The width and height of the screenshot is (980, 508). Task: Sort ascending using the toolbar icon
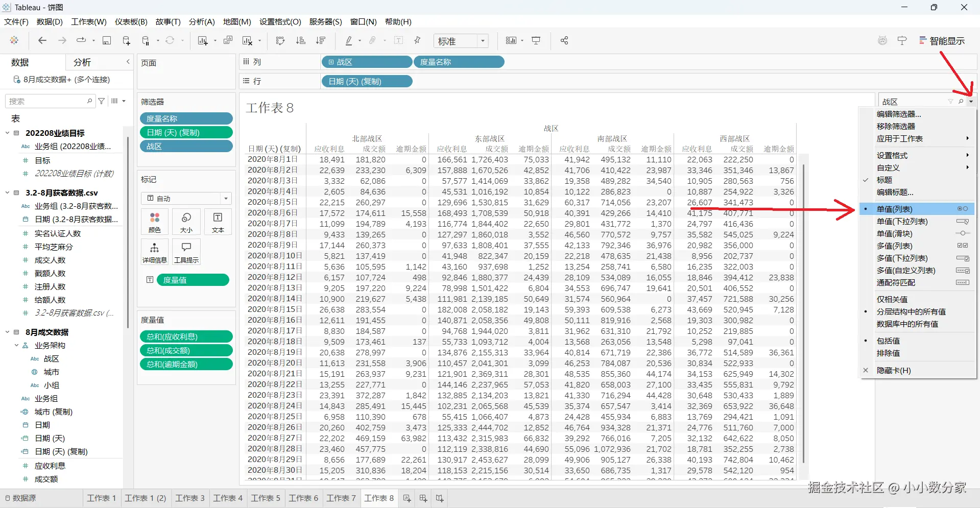click(300, 40)
